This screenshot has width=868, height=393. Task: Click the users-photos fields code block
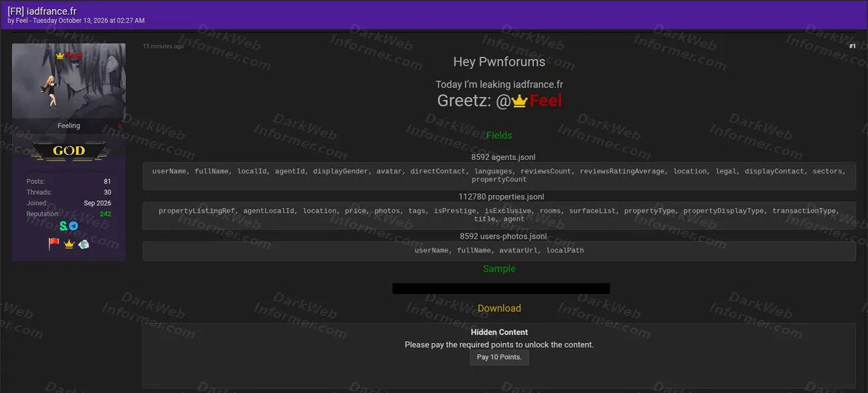click(x=499, y=251)
